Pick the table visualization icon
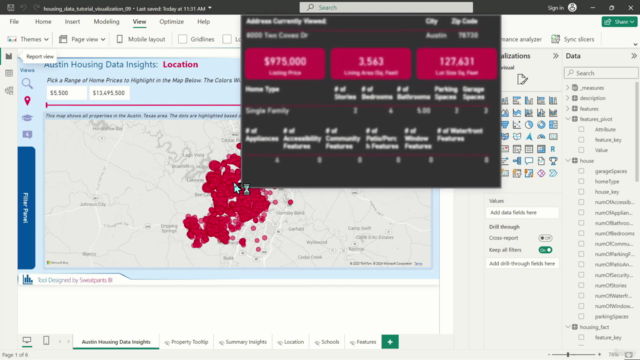The width and height of the screenshot is (640, 360). click(x=529, y=149)
